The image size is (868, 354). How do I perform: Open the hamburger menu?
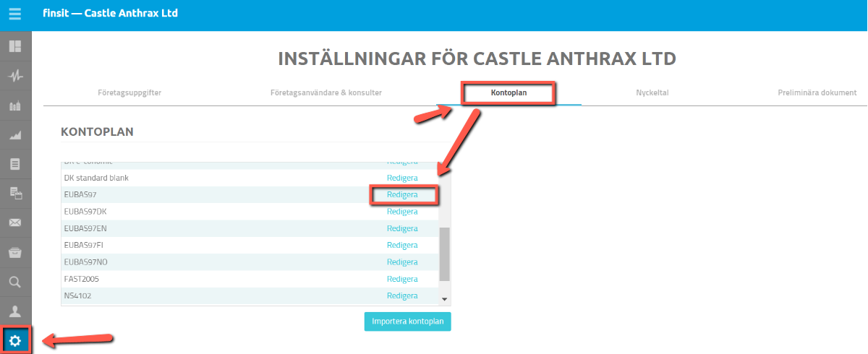coord(15,14)
